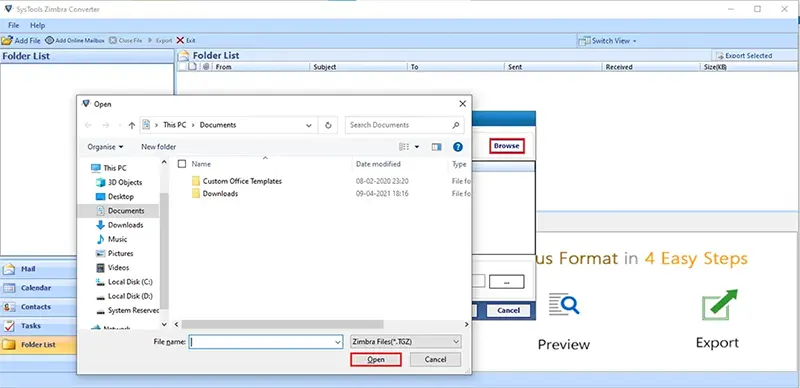Select Downloads in navigation tree
Screen dimensions: 800x388
126,225
